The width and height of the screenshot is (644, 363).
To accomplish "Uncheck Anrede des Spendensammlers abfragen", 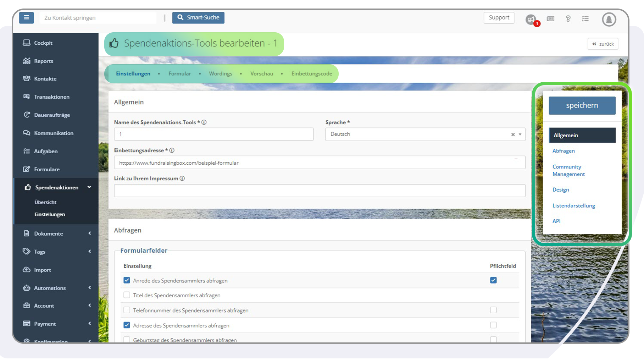I will 127,280.
